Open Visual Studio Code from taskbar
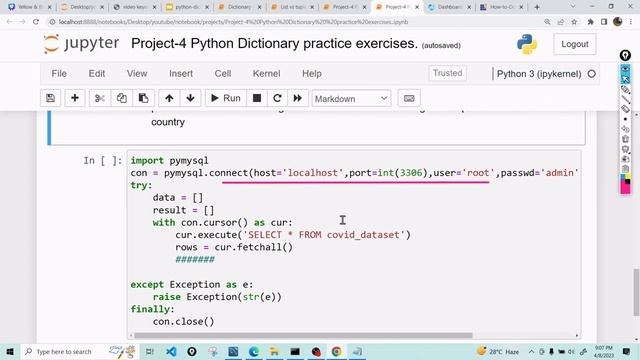 tap(171, 351)
